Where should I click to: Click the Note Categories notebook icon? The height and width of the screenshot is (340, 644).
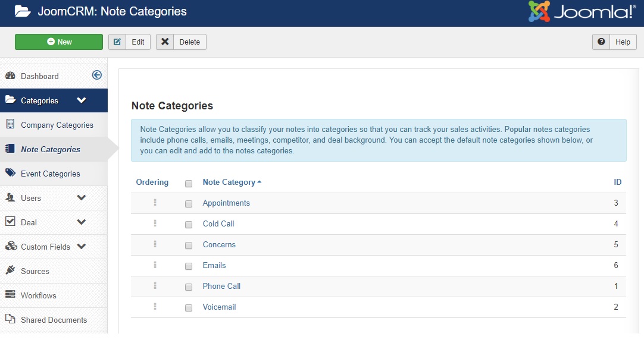coord(10,149)
